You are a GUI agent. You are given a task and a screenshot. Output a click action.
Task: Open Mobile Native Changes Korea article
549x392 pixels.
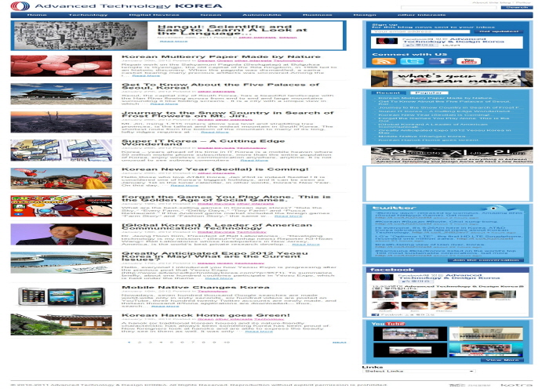click(x=195, y=288)
